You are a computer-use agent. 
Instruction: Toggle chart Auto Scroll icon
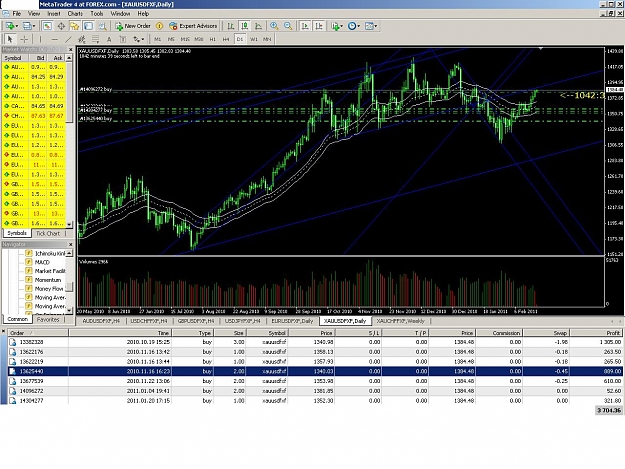[305, 26]
